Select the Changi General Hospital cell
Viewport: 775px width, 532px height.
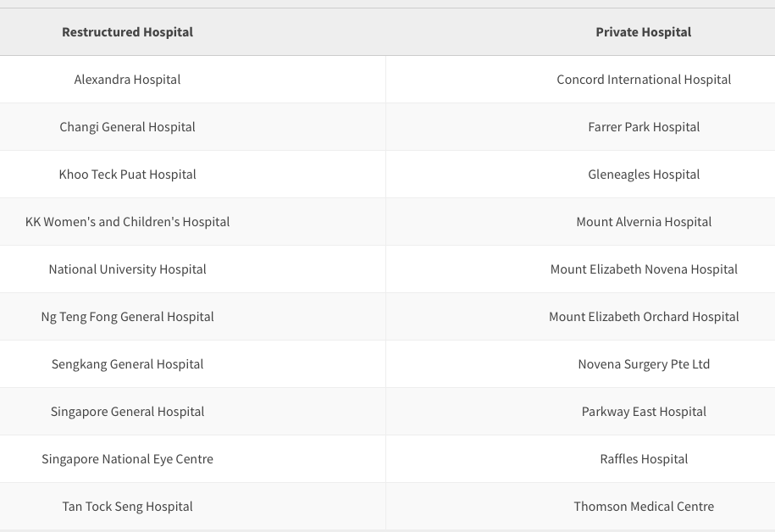pyautogui.click(x=128, y=127)
